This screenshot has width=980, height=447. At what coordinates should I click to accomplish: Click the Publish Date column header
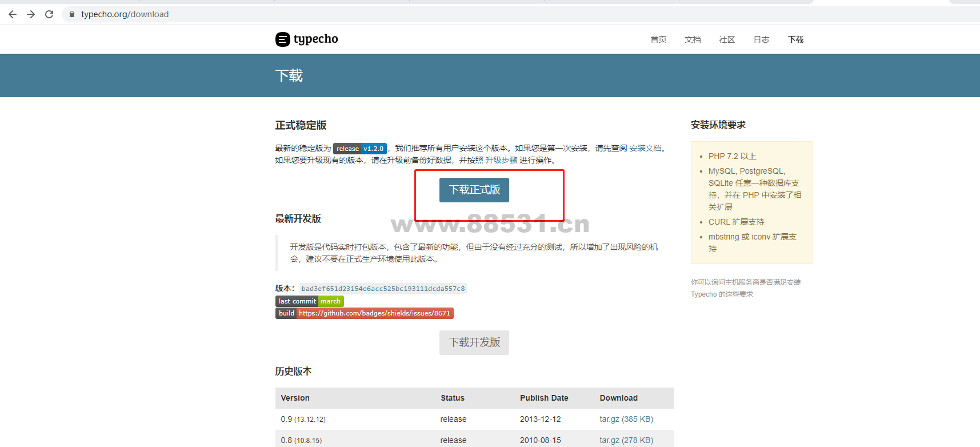tap(544, 398)
